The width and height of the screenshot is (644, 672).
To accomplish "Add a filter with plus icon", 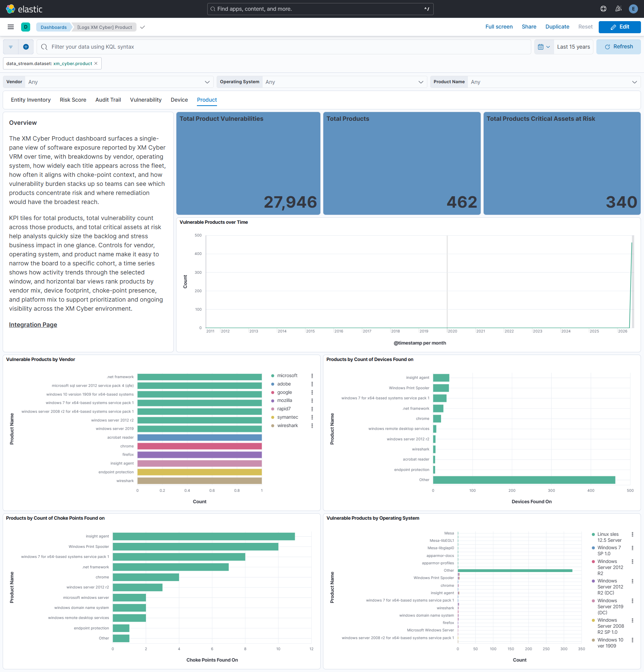I will (26, 47).
